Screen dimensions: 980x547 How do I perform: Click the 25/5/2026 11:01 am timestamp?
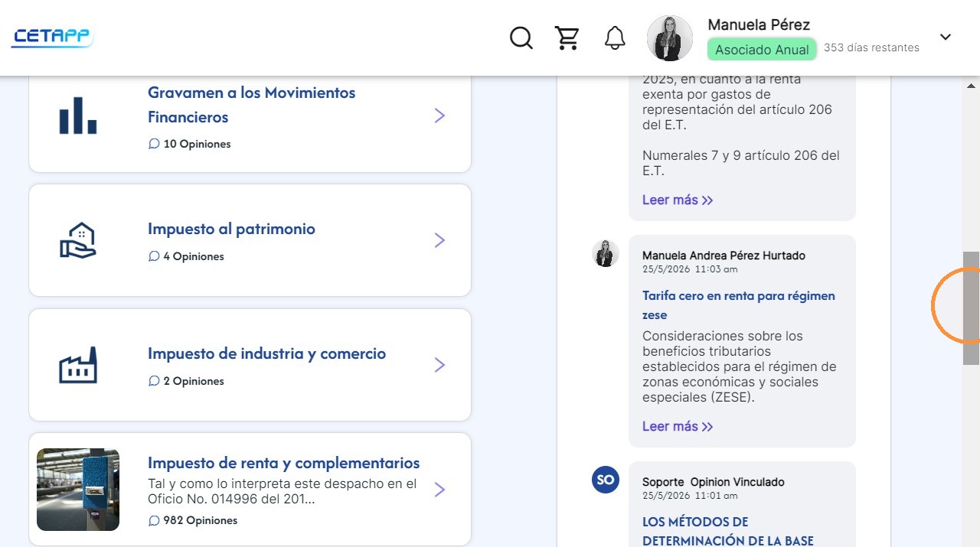pyautogui.click(x=690, y=496)
